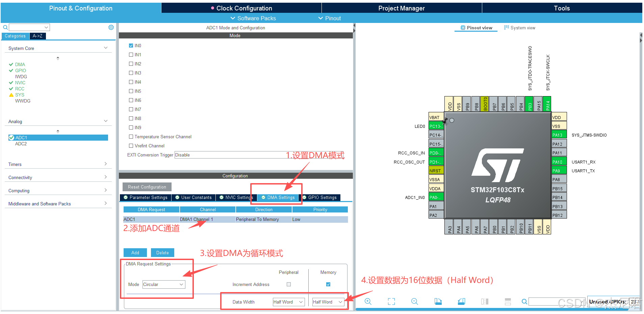Enable the Vrefint Channel checkbox
The image size is (644, 314).
point(131,146)
